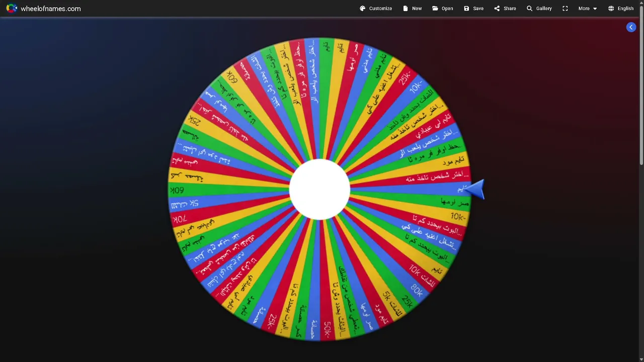Click the Save disk icon
The width and height of the screenshot is (644, 362).
click(466, 9)
